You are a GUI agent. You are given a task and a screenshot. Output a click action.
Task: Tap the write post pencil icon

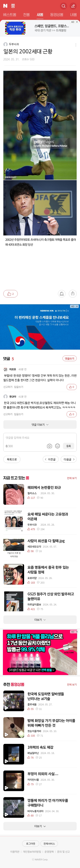(73, 6)
